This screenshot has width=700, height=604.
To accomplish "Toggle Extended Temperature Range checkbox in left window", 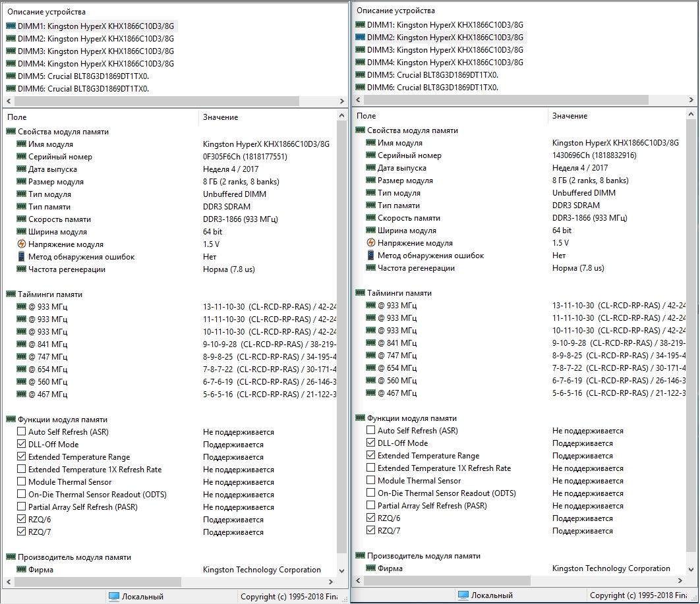I will (22, 456).
